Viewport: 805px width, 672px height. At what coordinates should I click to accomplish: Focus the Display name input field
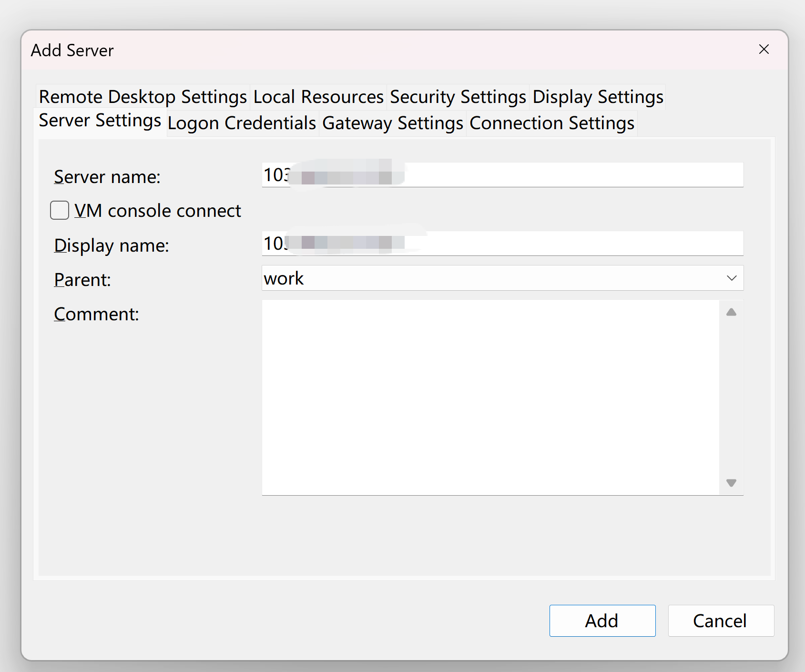pyautogui.click(x=502, y=244)
